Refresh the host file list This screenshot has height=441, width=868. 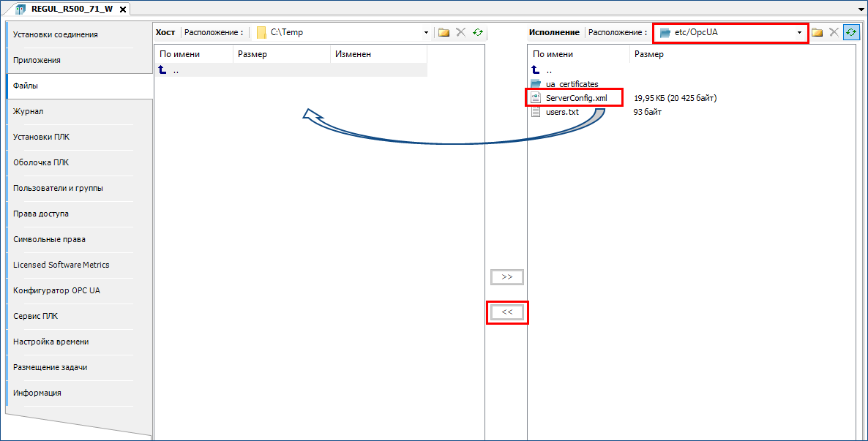478,32
